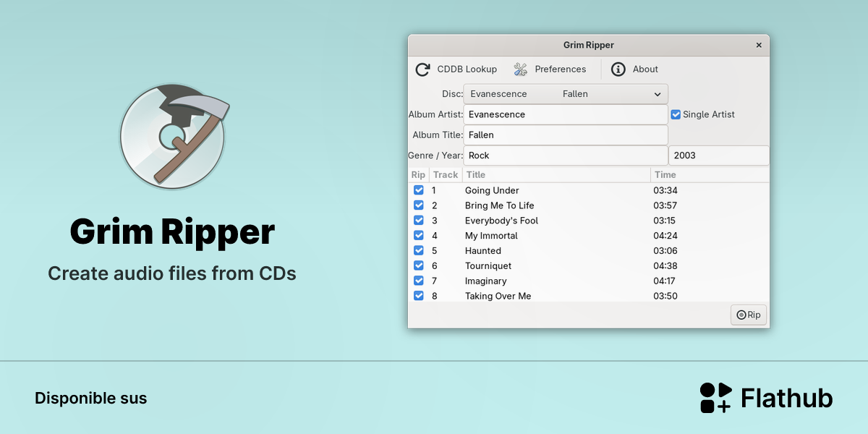Click the time 03:15
The image size is (868, 434).
coord(665,221)
